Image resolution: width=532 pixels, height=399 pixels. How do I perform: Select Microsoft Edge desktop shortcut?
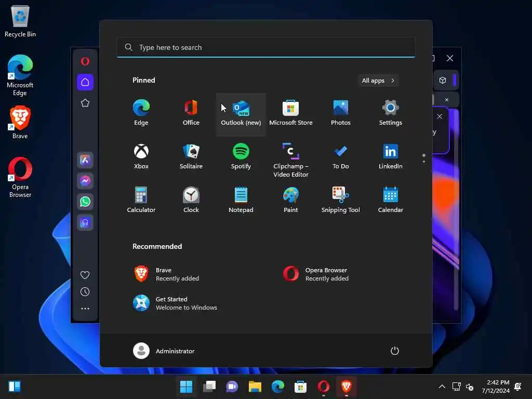coord(20,75)
